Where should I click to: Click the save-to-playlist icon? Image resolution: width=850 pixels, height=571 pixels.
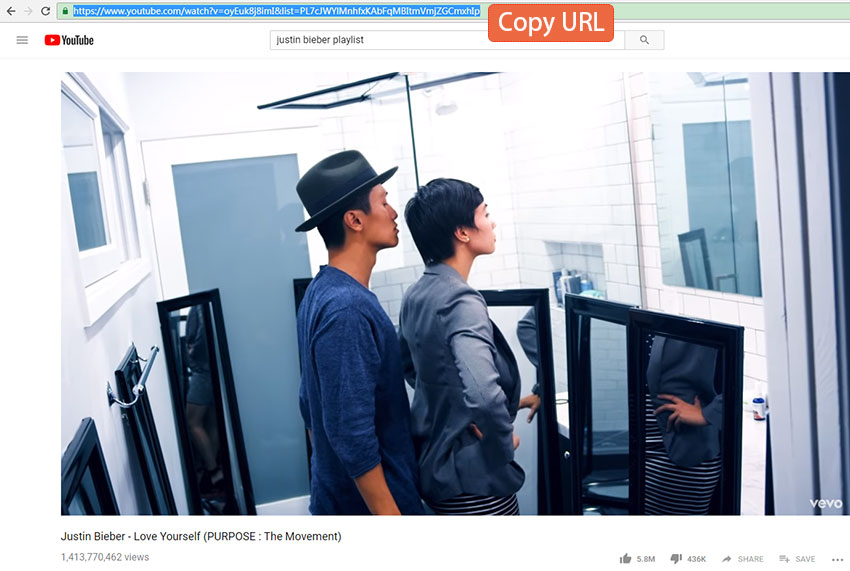click(x=784, y=559)
